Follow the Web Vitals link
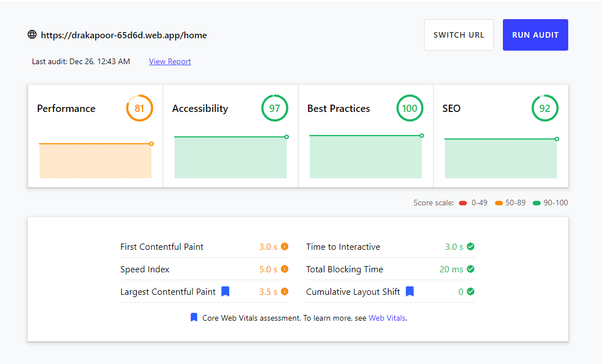602x364 pixels. (x=387, y=318)
